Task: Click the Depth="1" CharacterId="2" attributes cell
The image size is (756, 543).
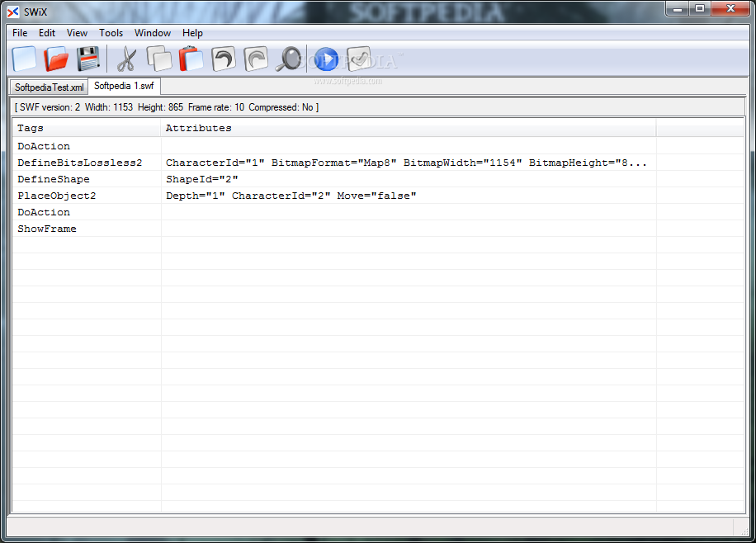Action: point(409,196)
